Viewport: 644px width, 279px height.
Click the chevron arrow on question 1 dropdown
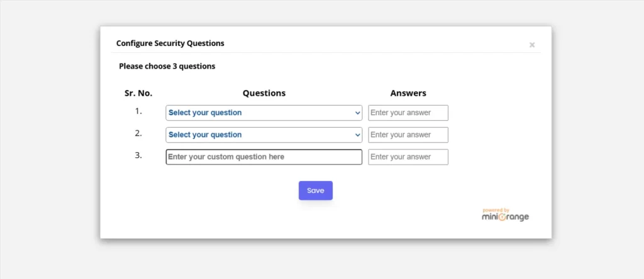click(x=357, y=113)
